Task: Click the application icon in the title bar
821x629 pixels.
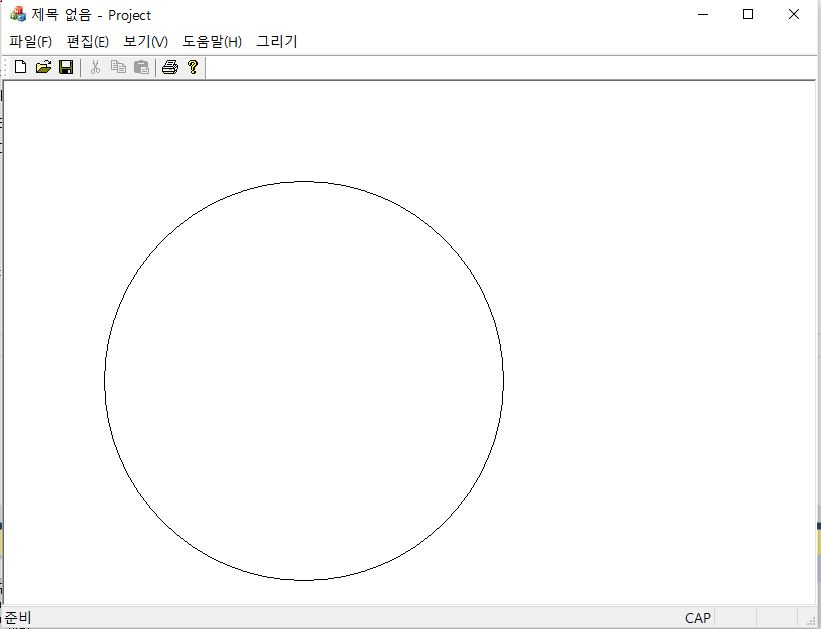Action: pyautogui.click(x=18, y=15)
